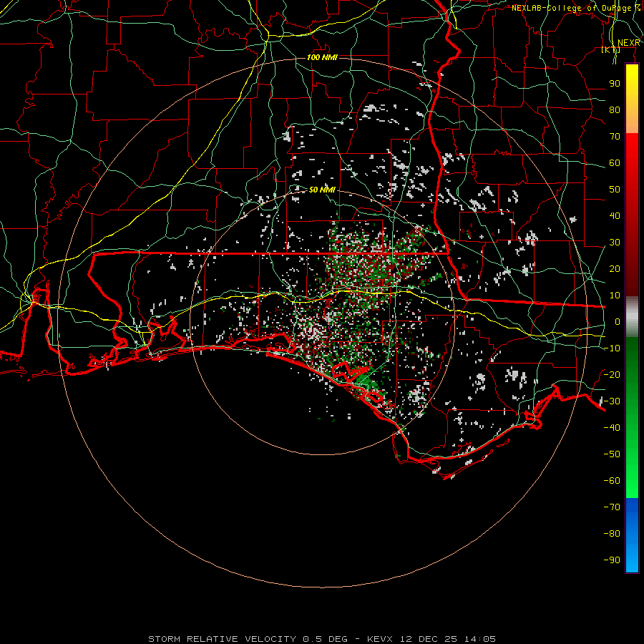Click the -50 value on velocity scale
644x644 pixels.
click(x=612, y=454)
